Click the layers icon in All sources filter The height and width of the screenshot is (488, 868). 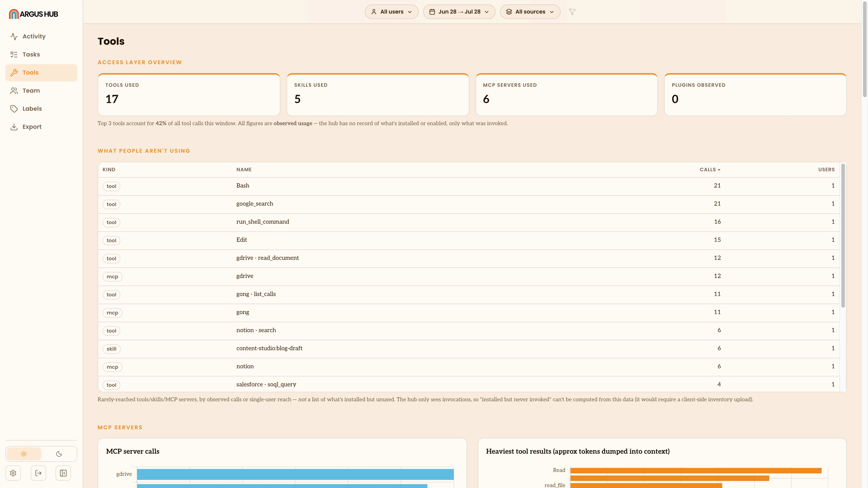click(x=509, y=12)
